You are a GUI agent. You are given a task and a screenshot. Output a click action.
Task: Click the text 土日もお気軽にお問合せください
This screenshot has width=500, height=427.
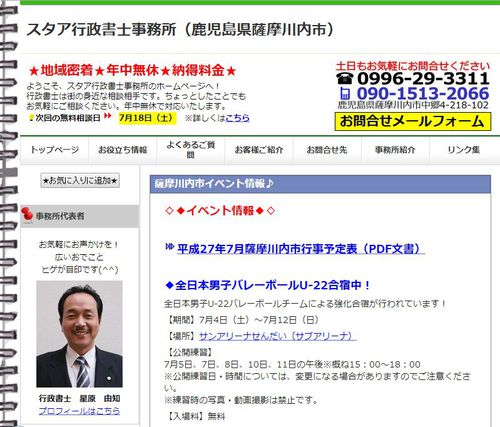tap(413, 66)
